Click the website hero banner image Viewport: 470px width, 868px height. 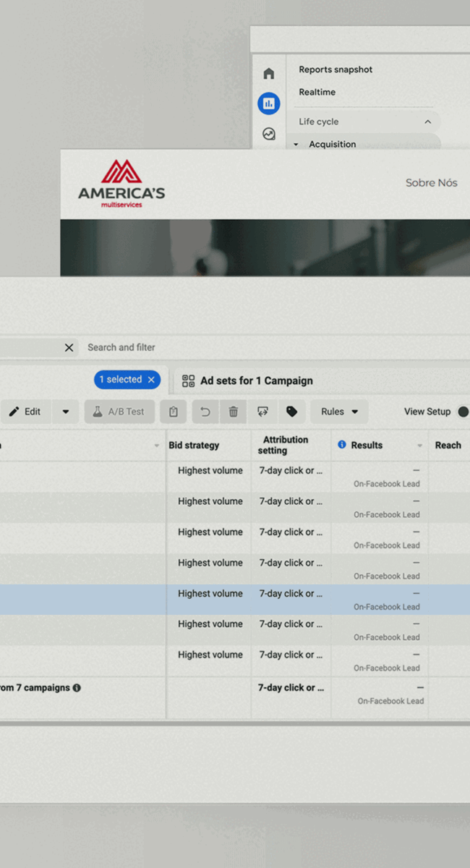[x=265, y=247]
